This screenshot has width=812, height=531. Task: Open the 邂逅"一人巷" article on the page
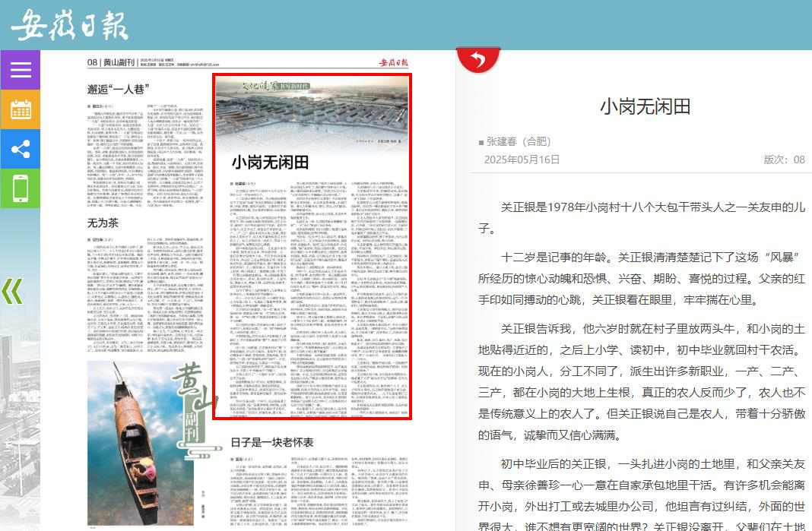tap(118, 89)
